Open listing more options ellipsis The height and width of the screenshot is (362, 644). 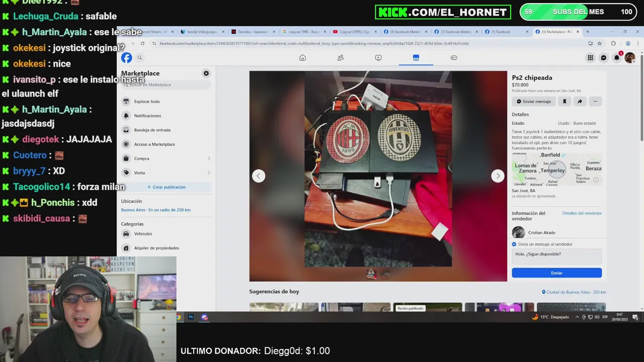click(595, 102)
